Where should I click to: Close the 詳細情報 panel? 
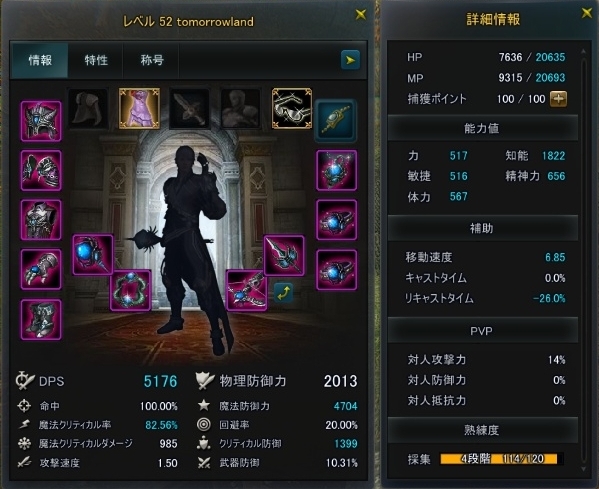tap(586, 13)
